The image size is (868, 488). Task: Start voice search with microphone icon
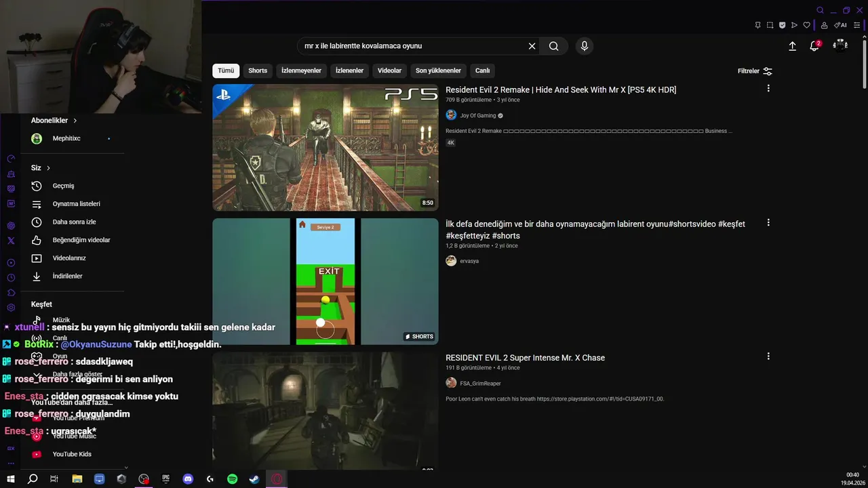[585, 46]
